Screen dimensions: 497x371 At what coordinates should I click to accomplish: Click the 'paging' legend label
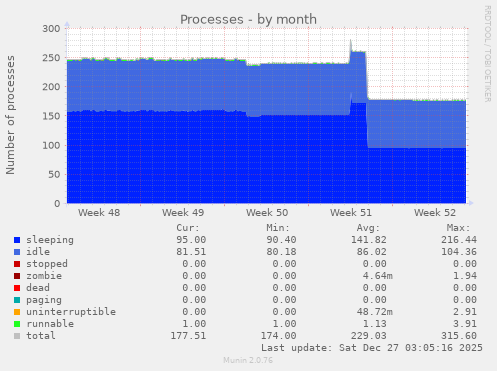44,300
